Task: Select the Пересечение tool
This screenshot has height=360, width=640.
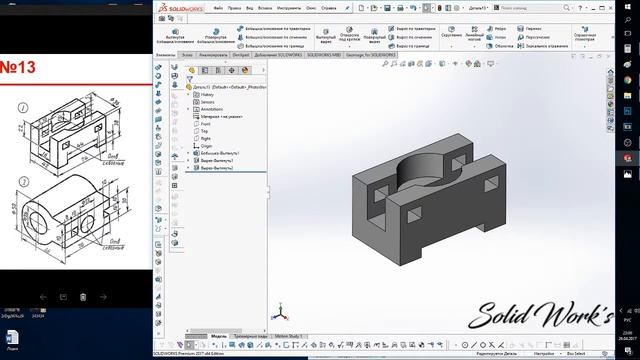Action: 533,37
